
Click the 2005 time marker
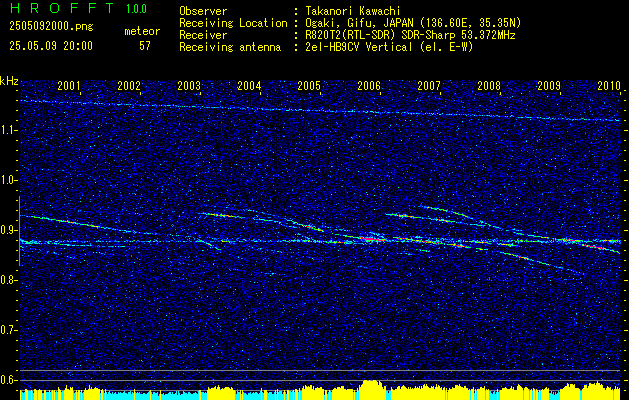click(x=309, y=85)
